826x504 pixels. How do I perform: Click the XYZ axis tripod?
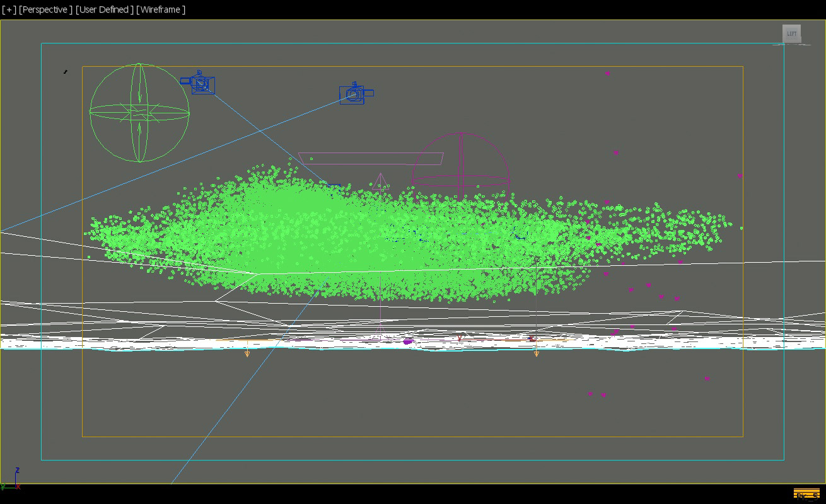11,479
